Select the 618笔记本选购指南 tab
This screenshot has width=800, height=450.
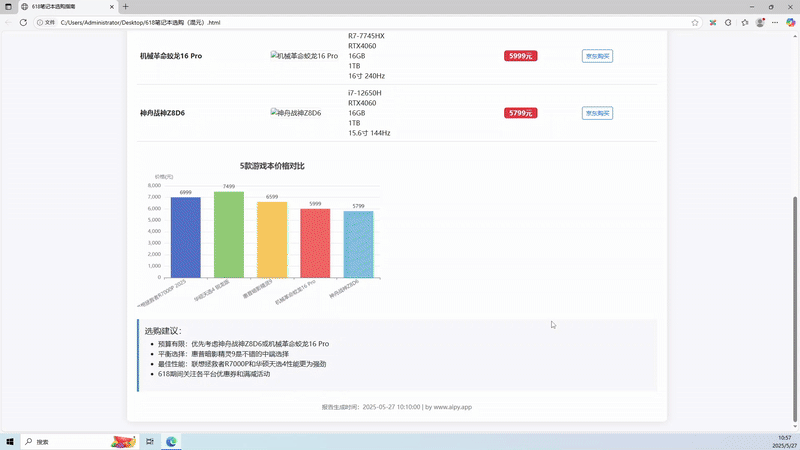tap(67, 7)
